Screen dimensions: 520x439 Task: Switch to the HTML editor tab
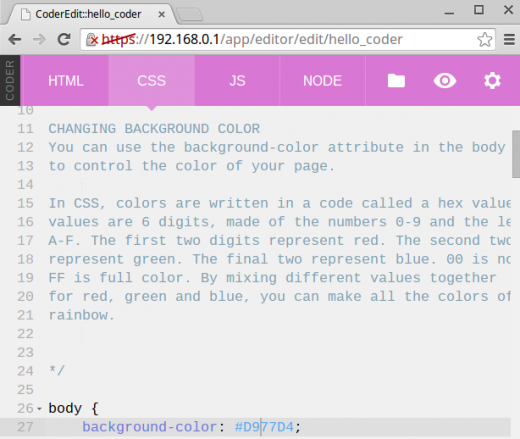pyautogui.click(x=65, y=81)
